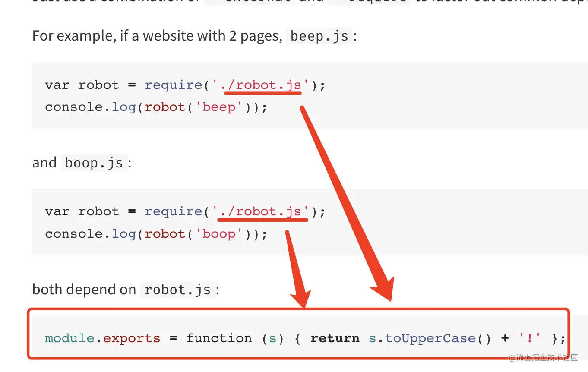
Task: Click the code line console.log(robot('boop'));
Action: tap(156, 234)
